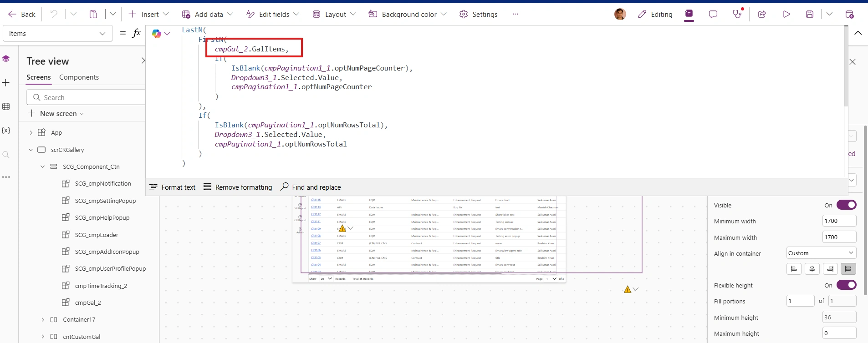
Task: Click the Undo icon in the toolbar
Action: pos(54,14)
